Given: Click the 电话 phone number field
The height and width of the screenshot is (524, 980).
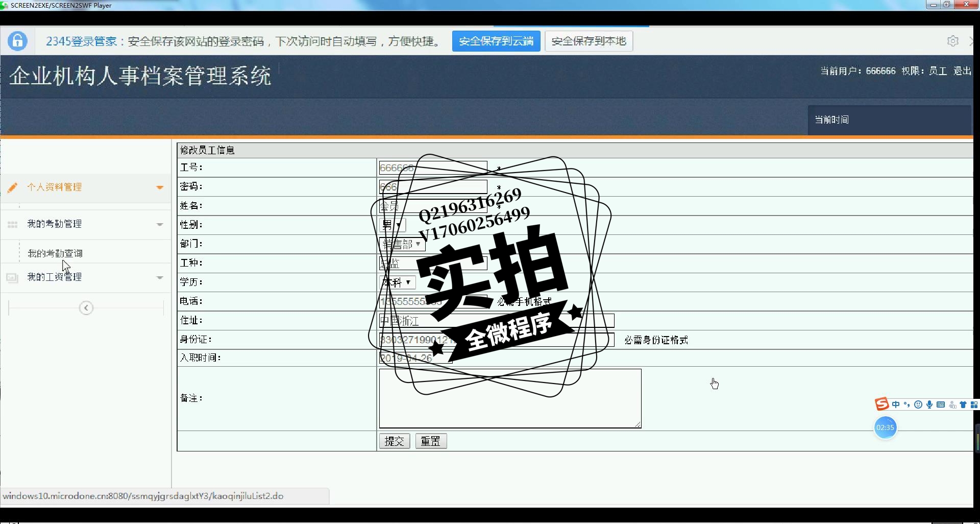Looking at the screenshot, I should 433,301.
